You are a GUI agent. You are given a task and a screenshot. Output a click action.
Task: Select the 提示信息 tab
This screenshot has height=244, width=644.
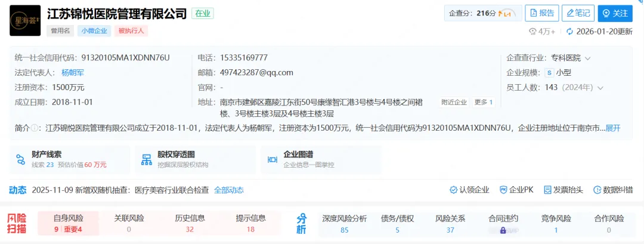click(x=250, y=224)
